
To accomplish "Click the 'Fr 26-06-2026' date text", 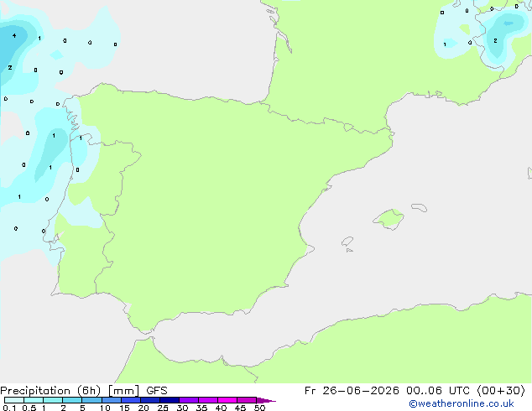I will (352, 391).
